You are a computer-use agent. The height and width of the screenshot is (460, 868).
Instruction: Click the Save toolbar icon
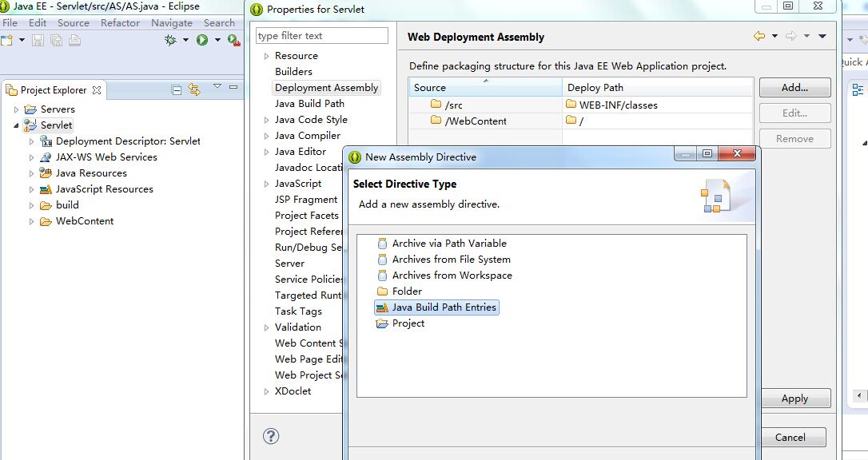click(x=38, y=40)
